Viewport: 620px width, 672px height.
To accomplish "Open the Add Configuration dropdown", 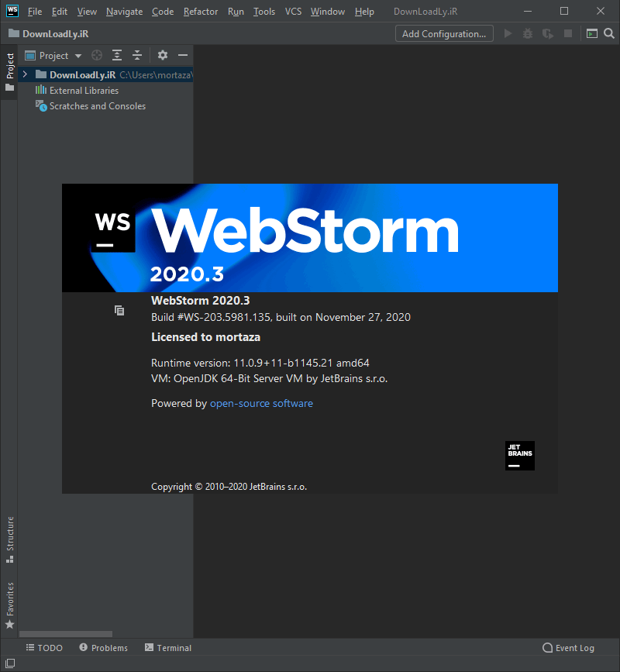I will (444, 33).
